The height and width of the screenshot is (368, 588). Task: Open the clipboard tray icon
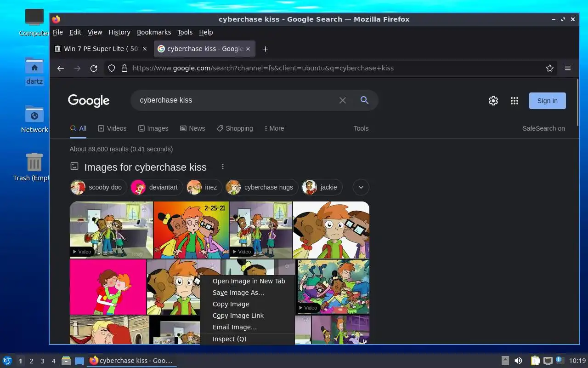click(x=535, y=361)
